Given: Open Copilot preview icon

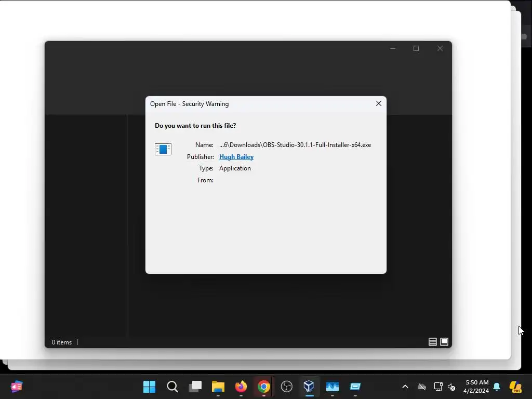Looking at the screenshot, I should point(515,387).
